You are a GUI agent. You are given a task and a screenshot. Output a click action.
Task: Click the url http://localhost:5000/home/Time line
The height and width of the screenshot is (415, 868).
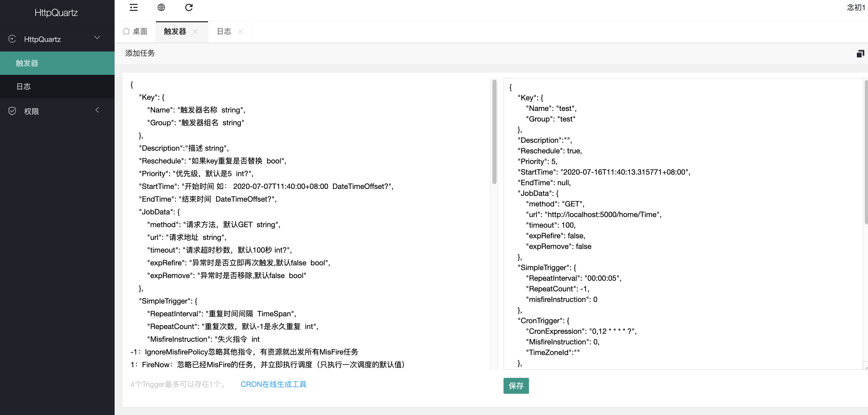[x=593, y=215]
